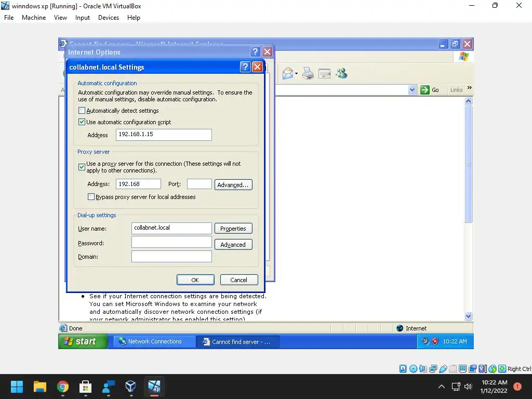This screenshot has height=399, width=532.
Task: Switch to Network Connections taskbar button
Action: coord(154,342)
